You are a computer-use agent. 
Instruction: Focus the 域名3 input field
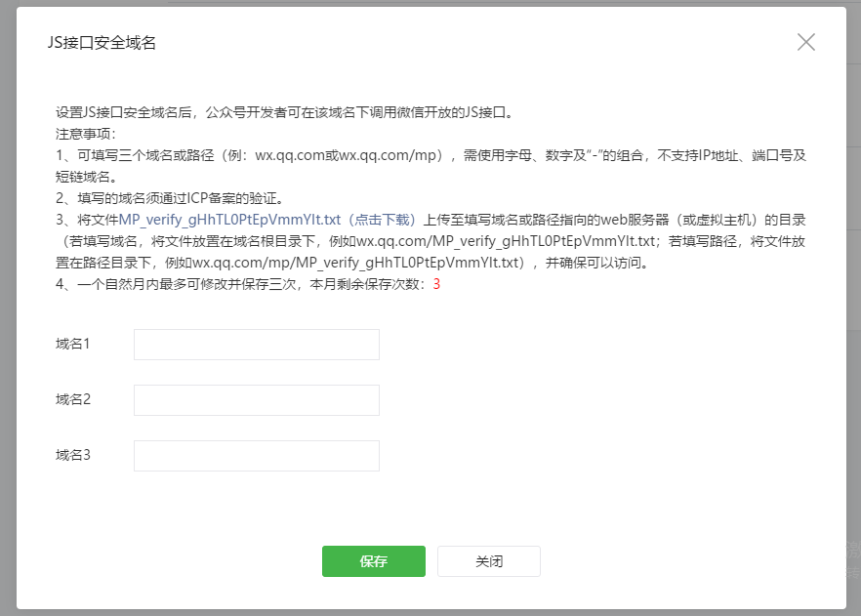[257, 456]
